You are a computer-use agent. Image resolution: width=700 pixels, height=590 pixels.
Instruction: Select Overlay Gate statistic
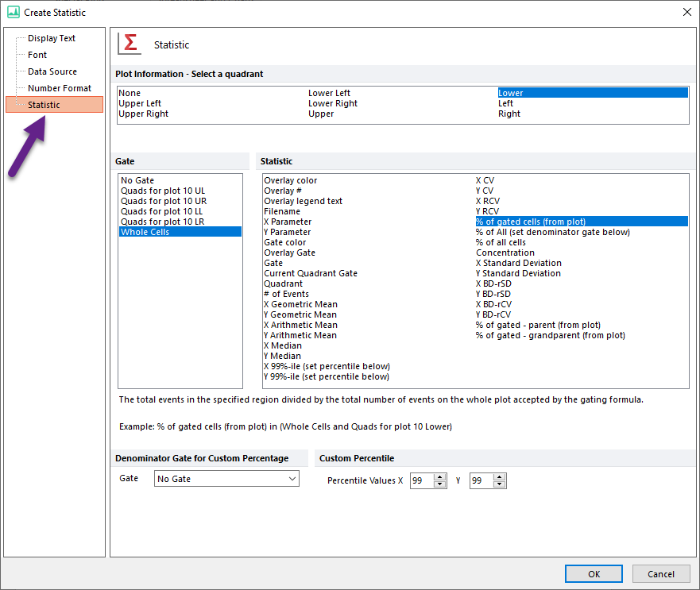point(289,253)
